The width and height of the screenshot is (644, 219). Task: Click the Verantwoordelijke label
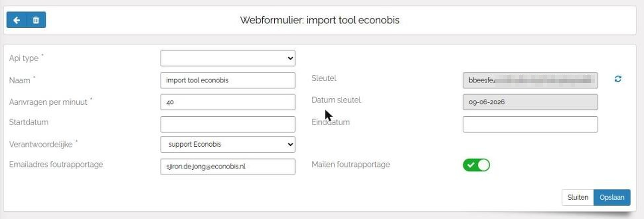[x=41, y=145]
